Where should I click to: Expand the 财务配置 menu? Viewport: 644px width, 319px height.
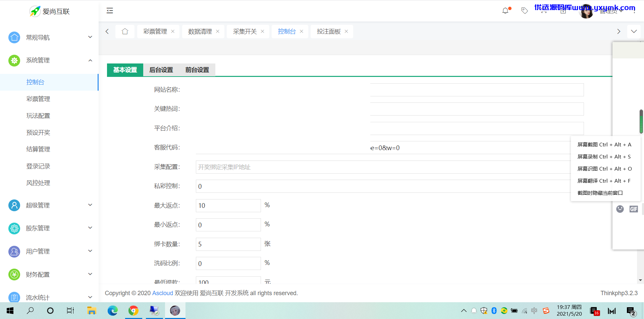click(x=90, y=274)
